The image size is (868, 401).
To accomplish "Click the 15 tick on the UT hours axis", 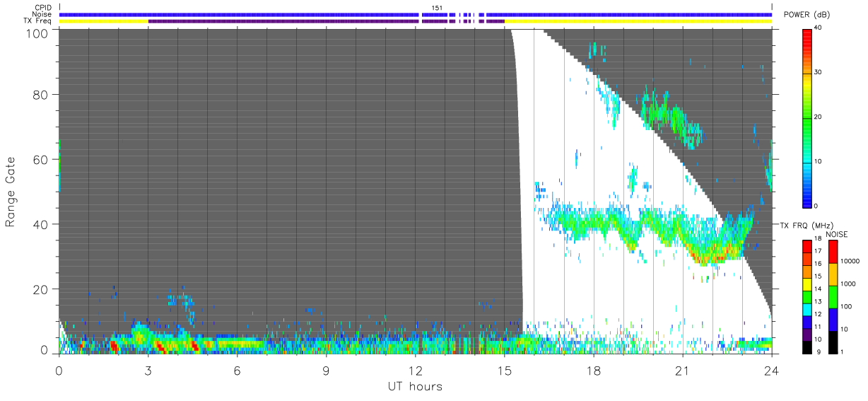I will [504, 369].
